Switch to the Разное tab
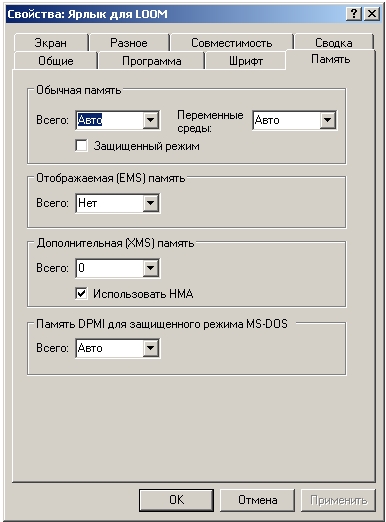The width and height of the screenshot is (386, 522). coord(129,43)
